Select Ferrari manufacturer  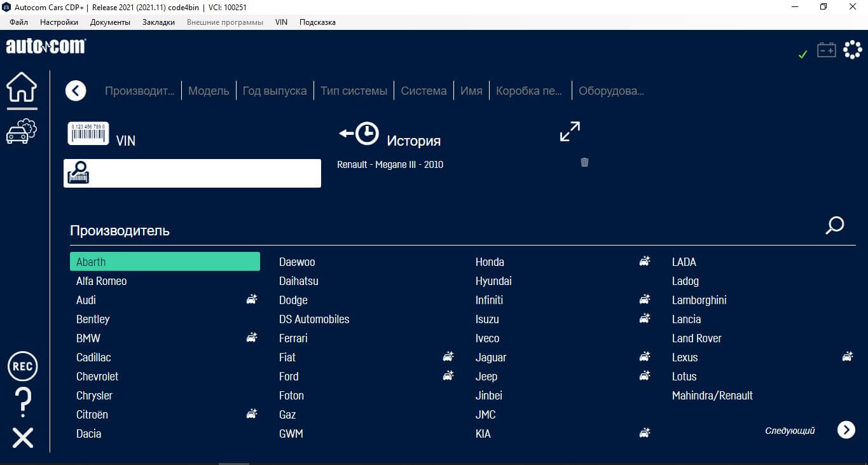click(x=293, y=338)
